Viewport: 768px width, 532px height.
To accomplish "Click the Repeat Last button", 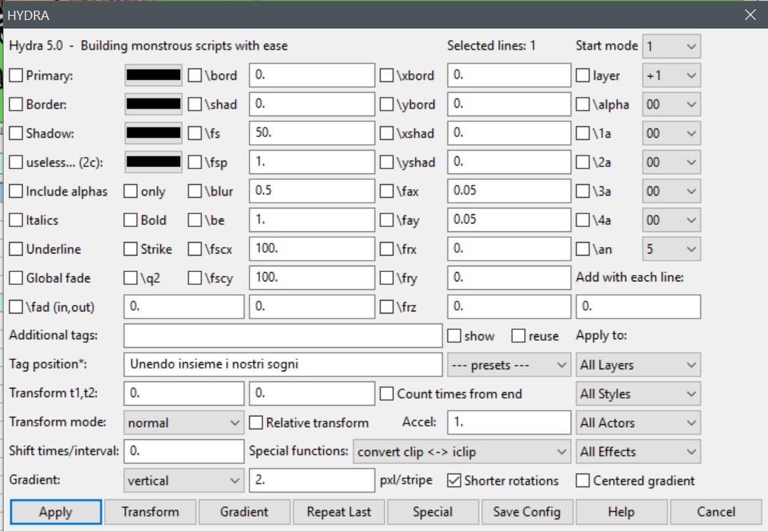I will point(339,512).
